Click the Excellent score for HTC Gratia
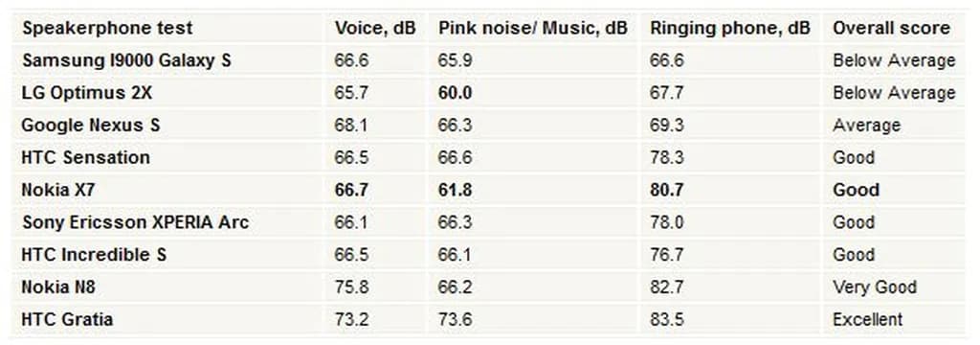The height and width of the screenshot is (345, 980). pyautogui.click(x=867, y=319)
